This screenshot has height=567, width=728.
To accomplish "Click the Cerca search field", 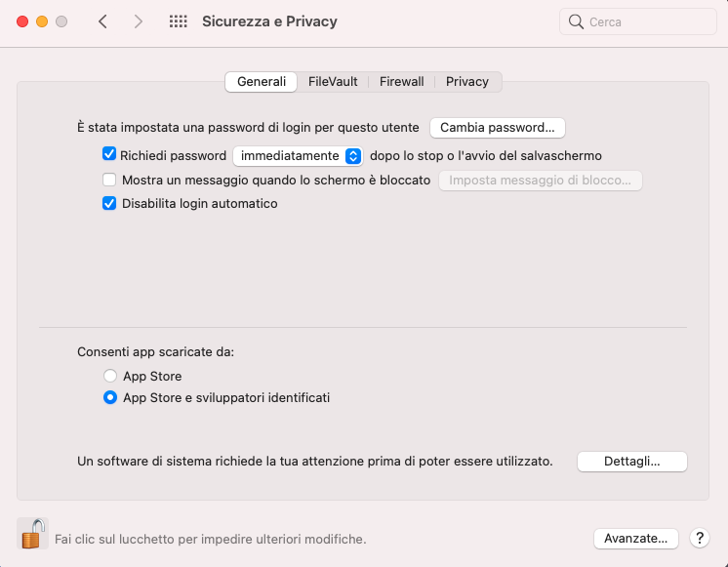I will coord(638,21).
